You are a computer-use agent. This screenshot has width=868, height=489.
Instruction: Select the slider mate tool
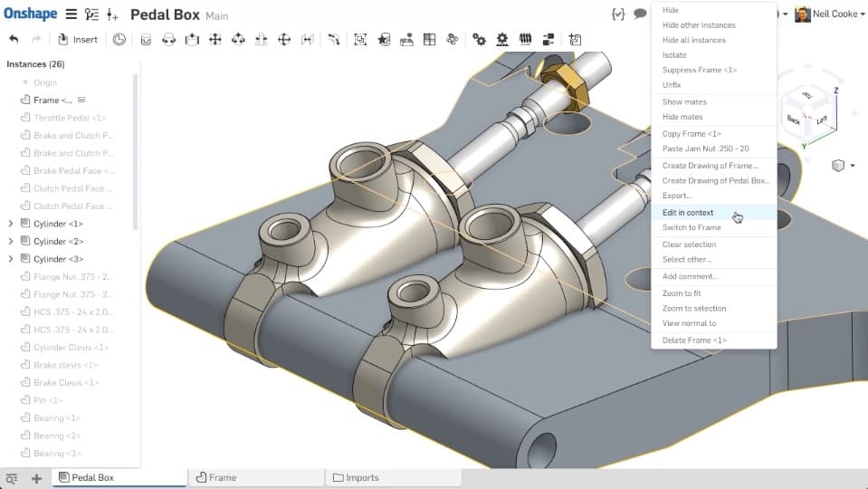(x=192, y=39)
